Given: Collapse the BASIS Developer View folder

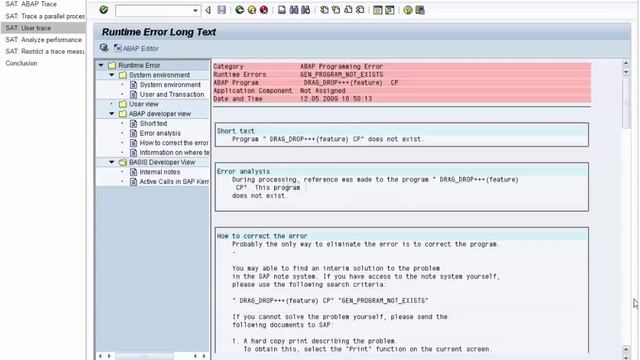Looking at the screenshot, I should (x=111, y=162).
